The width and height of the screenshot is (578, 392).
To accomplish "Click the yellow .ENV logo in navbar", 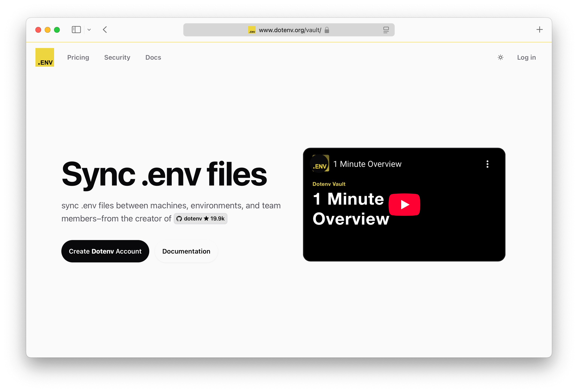I will (45, 57).
